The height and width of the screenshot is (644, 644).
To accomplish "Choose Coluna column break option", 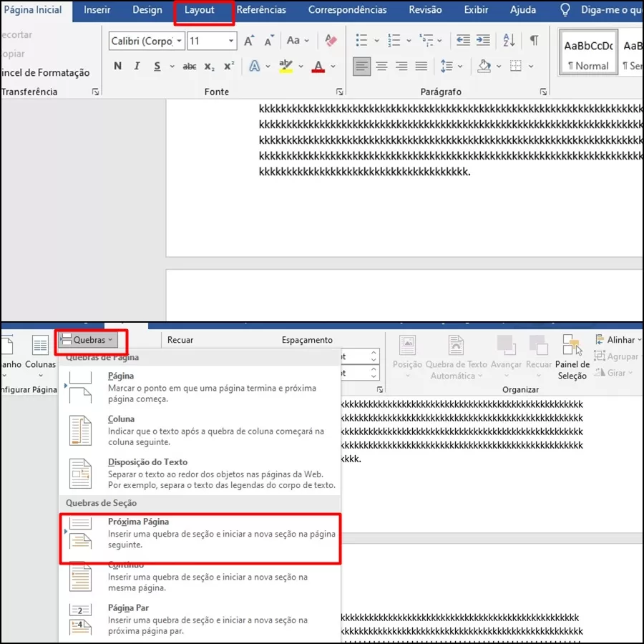I will [x=200, y=430].
